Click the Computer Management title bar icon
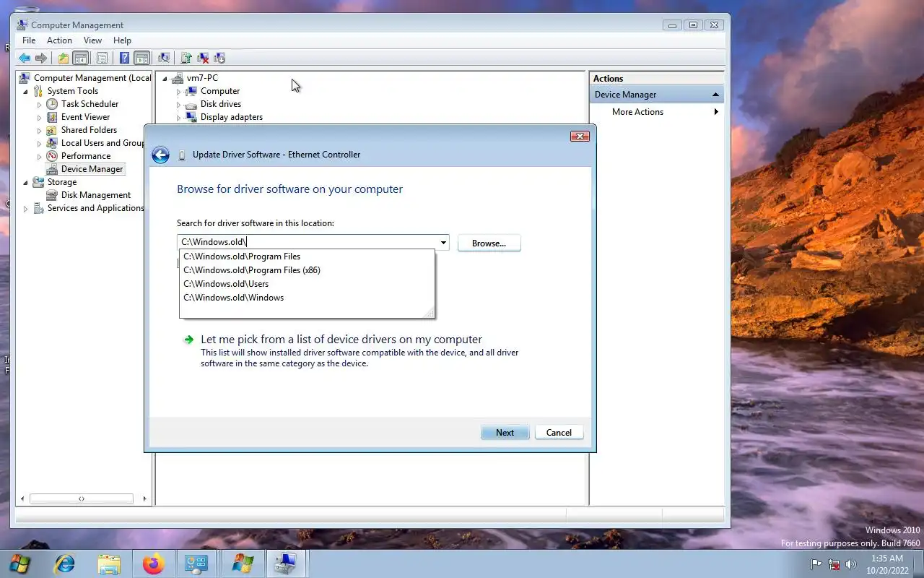The height and width of the screenshot is (578, 924). [x=22, y=25]
